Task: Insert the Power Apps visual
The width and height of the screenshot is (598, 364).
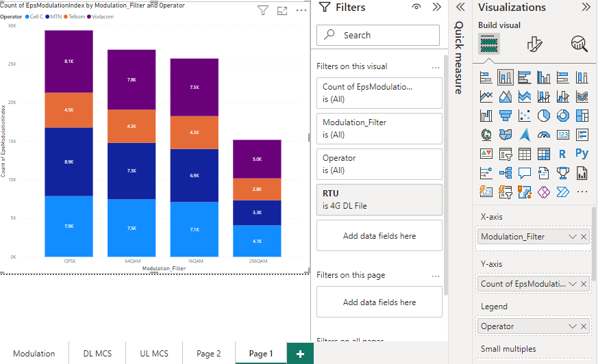Action: (543, 192)
